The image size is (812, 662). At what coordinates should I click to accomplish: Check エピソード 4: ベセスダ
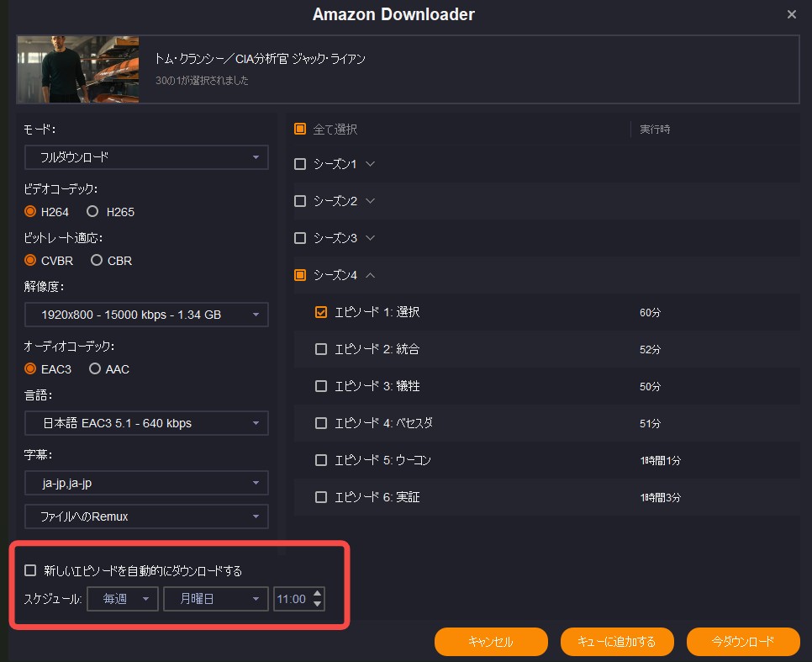(x=321, y=423)
